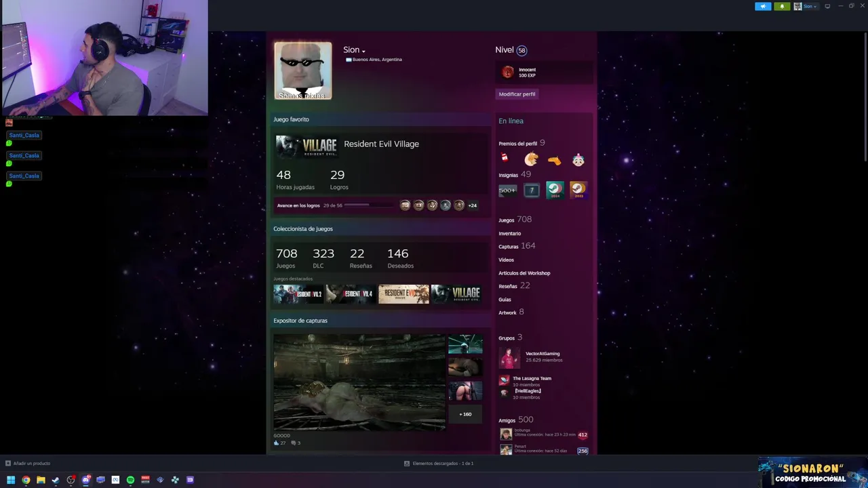Open the Resident Evil 7 featured game banner
This screenshot has width=868, height=488.
click(403, 293)
